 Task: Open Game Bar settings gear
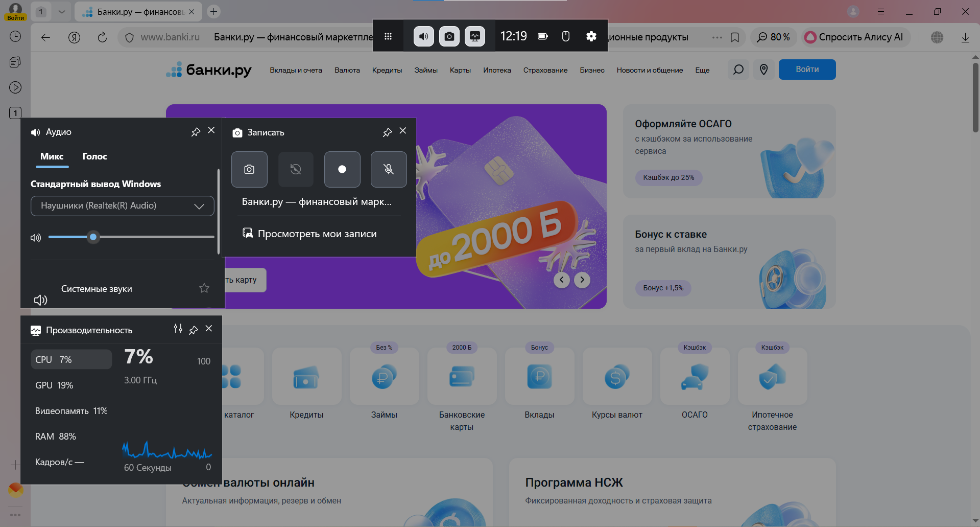591,36
